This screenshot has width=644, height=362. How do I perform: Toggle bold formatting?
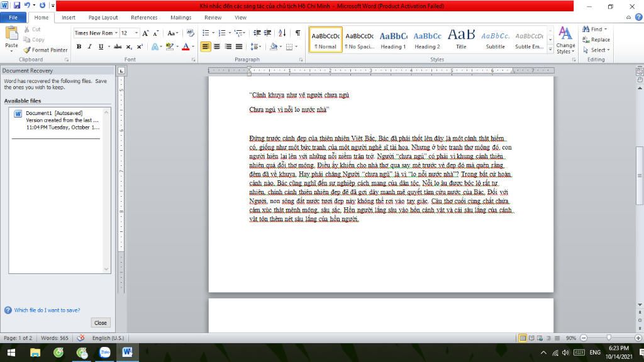tap(79, 47)
